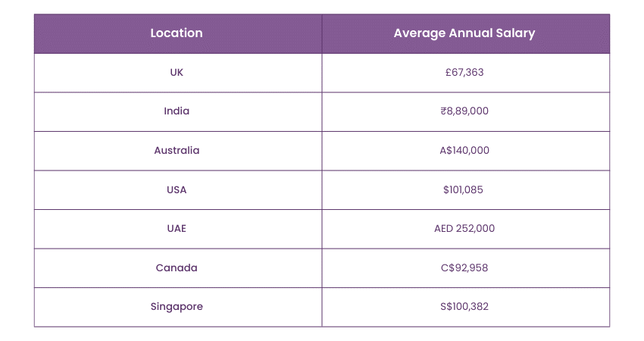
Task: Select the Australia location cell
Action: 177,151
